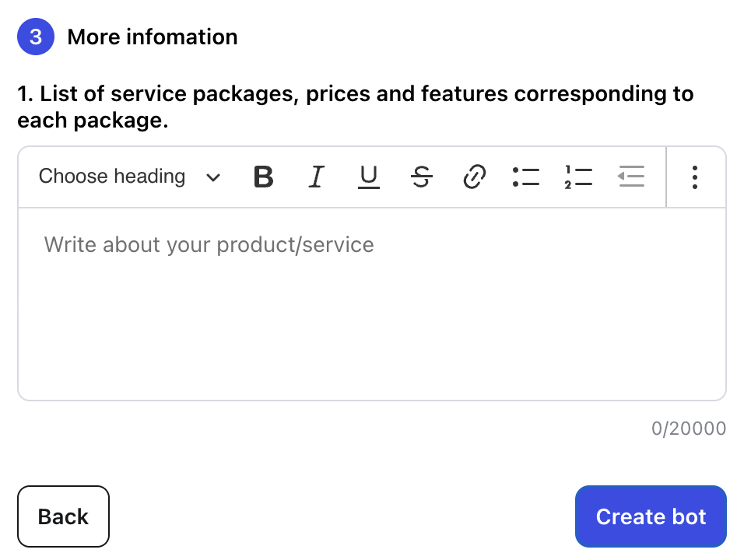The image size is (744, 560).
Task: Open the three-dot more options menu
Action: (x=695, y=177)
